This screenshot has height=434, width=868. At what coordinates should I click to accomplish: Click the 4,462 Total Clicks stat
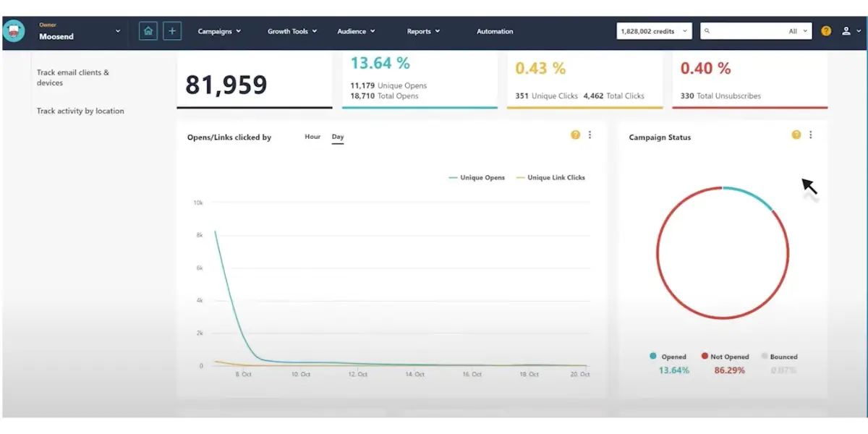[614, 95]
